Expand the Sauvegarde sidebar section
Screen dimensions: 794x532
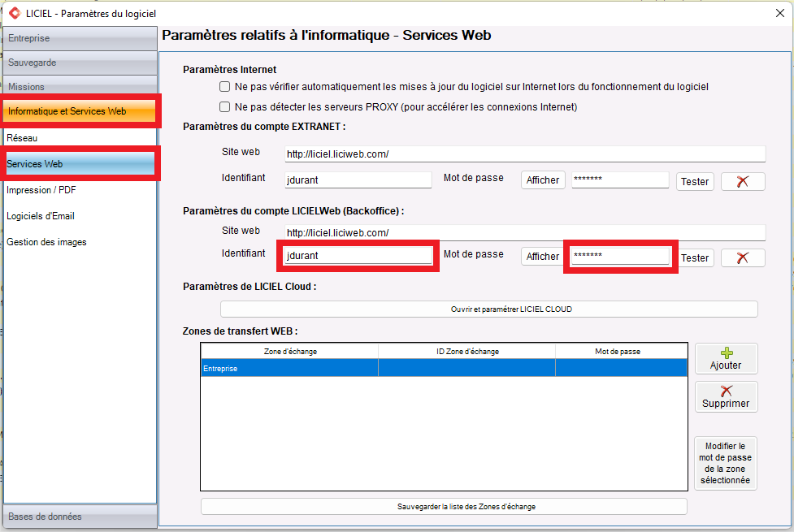click(x=80, y=63)
